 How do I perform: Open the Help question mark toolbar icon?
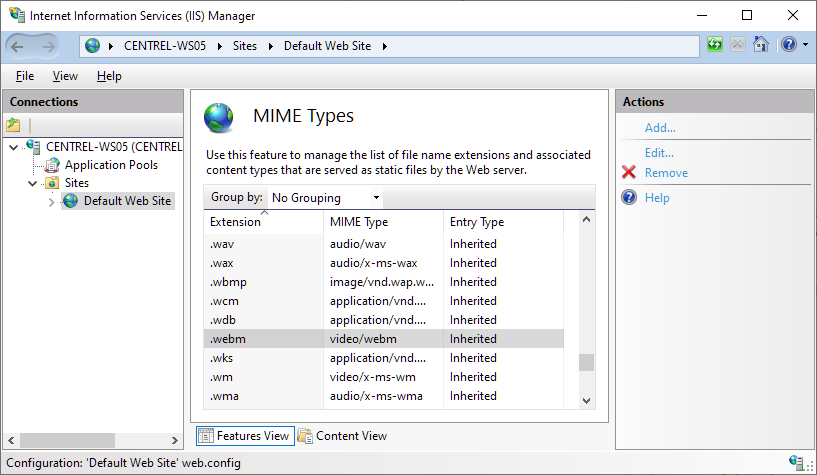click(788, 45)
